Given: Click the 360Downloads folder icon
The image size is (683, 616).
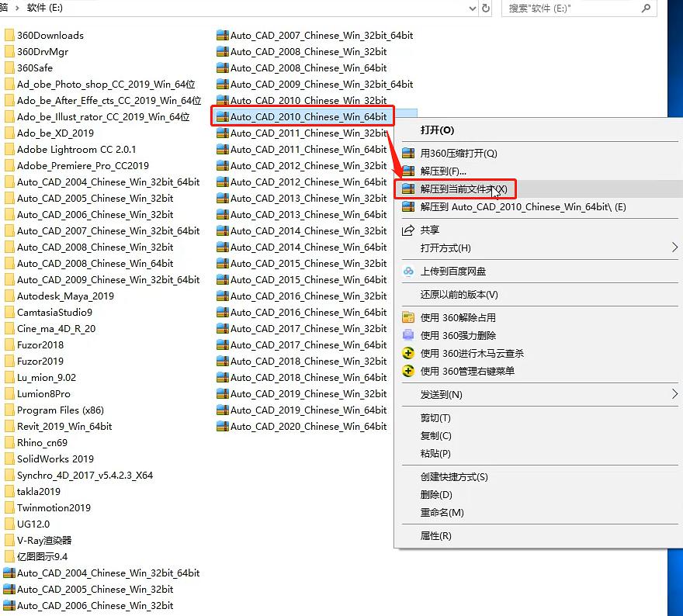Looking at the screenshot, I should click(9, 35).
